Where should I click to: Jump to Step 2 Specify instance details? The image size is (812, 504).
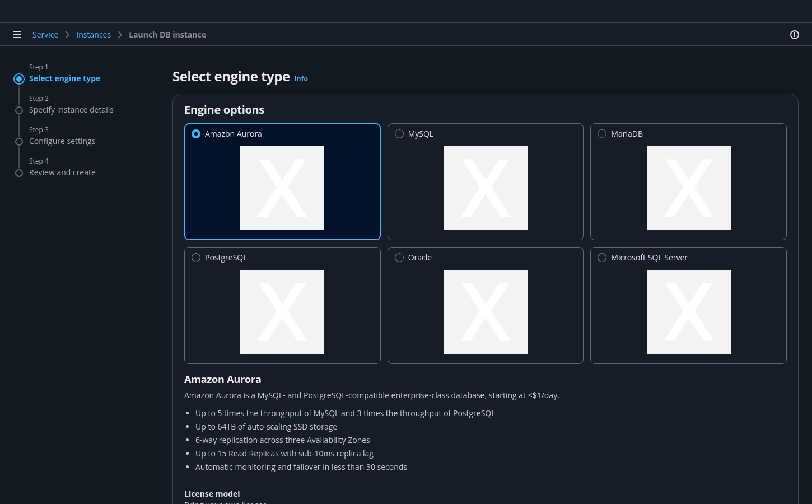pos(71,110)
